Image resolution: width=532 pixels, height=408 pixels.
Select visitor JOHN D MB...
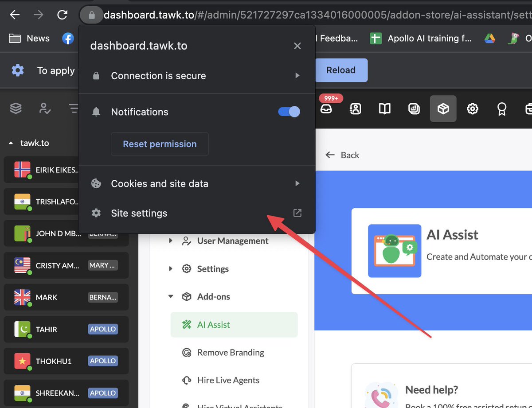click(66, 233)
